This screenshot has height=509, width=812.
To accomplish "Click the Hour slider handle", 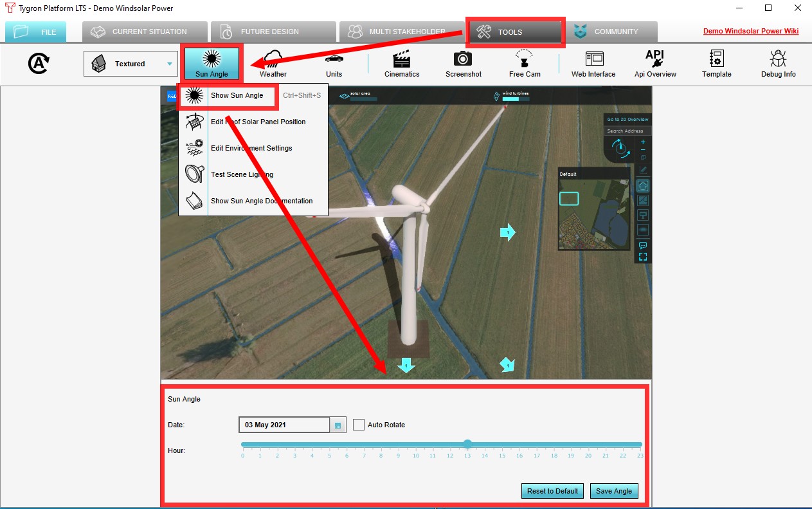I will (467, 444).
